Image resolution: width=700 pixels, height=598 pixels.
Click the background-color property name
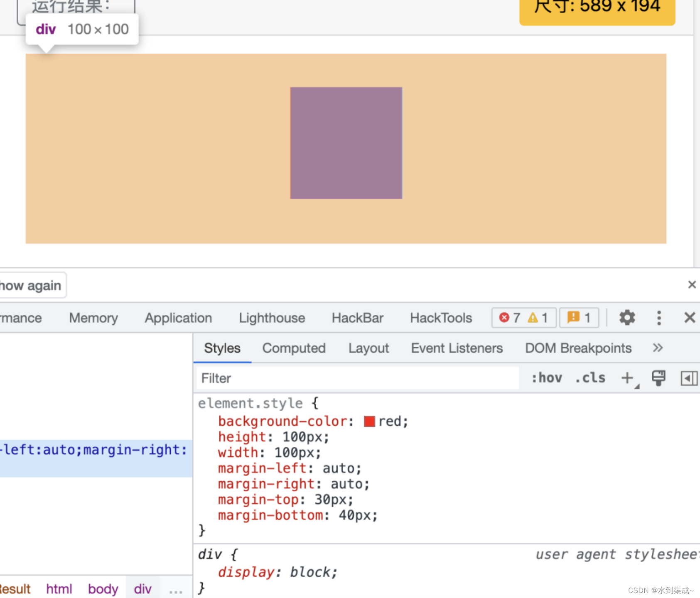(x=282, y=421)
